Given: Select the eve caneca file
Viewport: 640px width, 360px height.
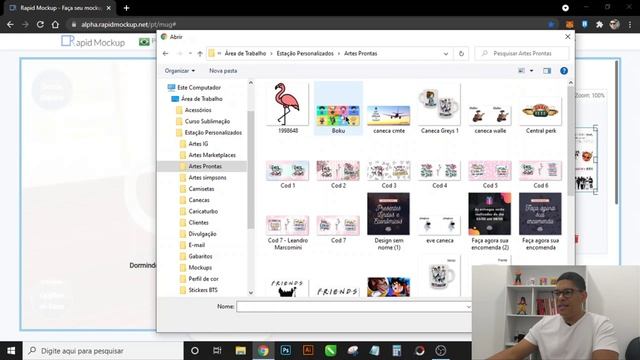Looking at the screenshot, I should [440, 230].
